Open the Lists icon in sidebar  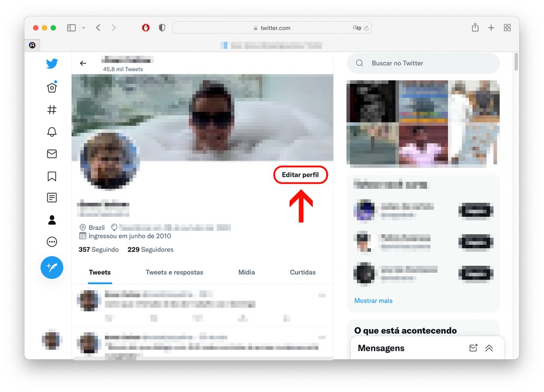(x=52, y=198)
